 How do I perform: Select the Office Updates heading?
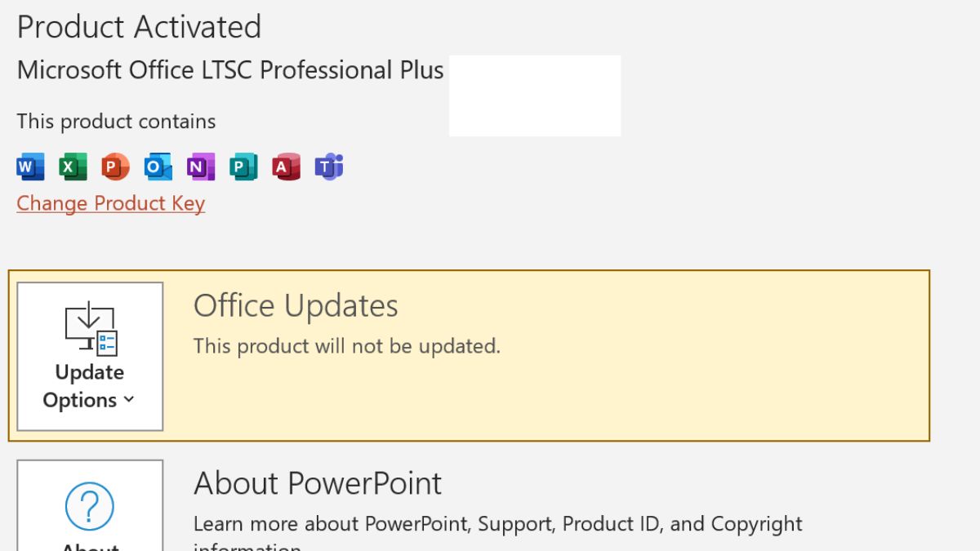pyautogui.click(x=296, y=306)
